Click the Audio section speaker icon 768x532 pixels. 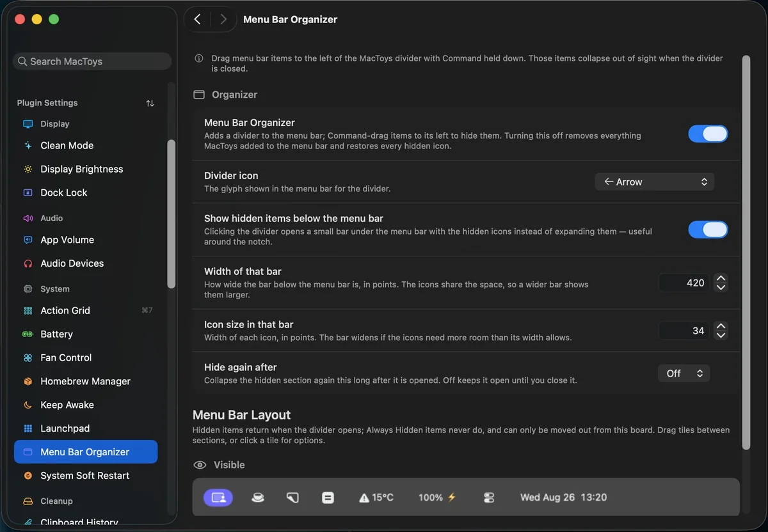tap(28, 218)
